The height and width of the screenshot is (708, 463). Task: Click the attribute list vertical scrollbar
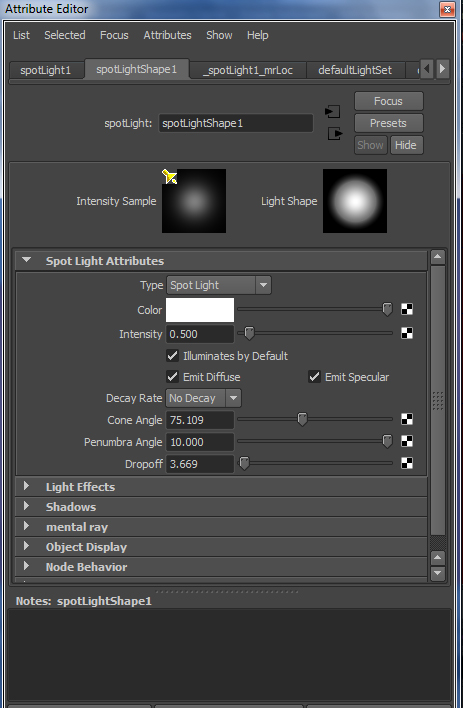click(x=437, y=402)
